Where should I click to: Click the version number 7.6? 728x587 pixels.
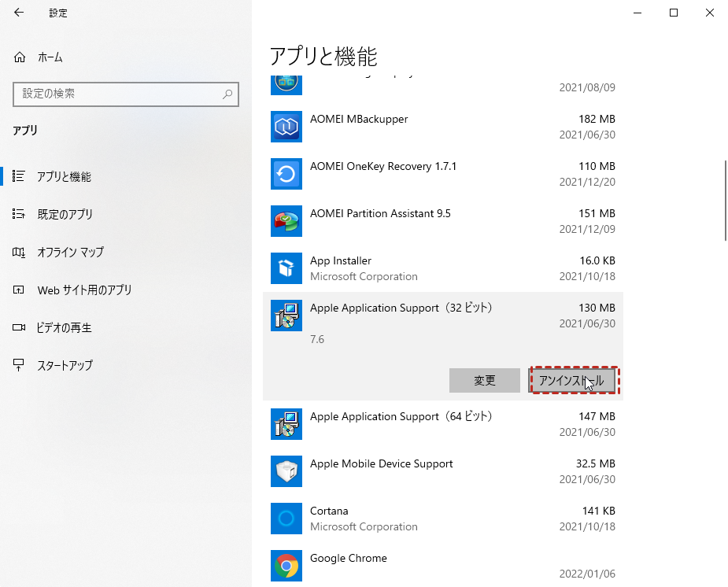317,339
